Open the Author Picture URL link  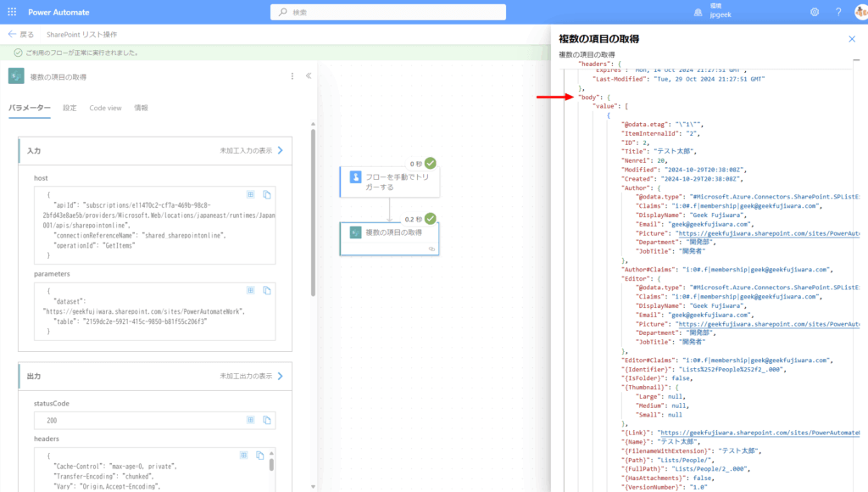769,233
